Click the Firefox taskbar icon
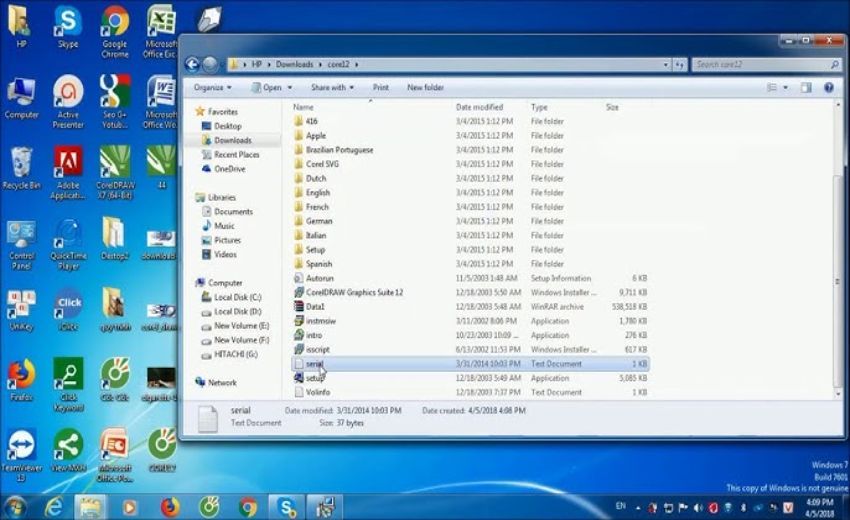The width and height of the screenshot is (850, 520). pos(170,507)
